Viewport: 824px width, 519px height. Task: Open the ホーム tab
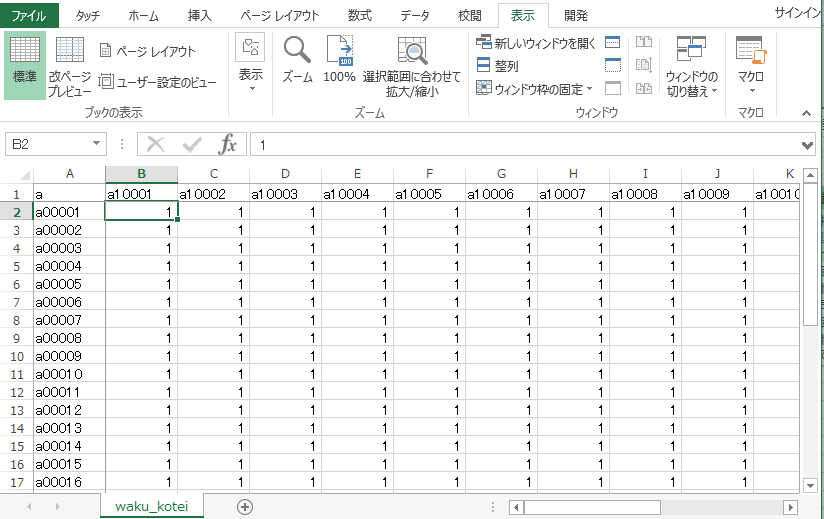(x=143, y=15)
